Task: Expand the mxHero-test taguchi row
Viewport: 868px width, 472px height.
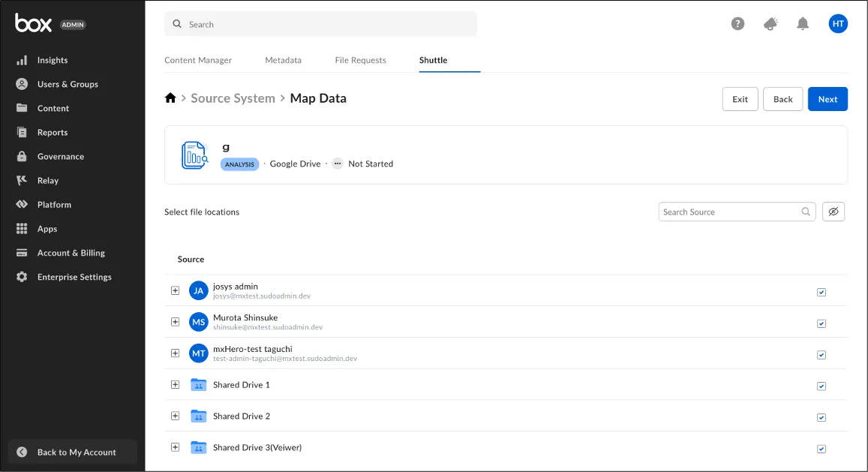Action: 175,353
